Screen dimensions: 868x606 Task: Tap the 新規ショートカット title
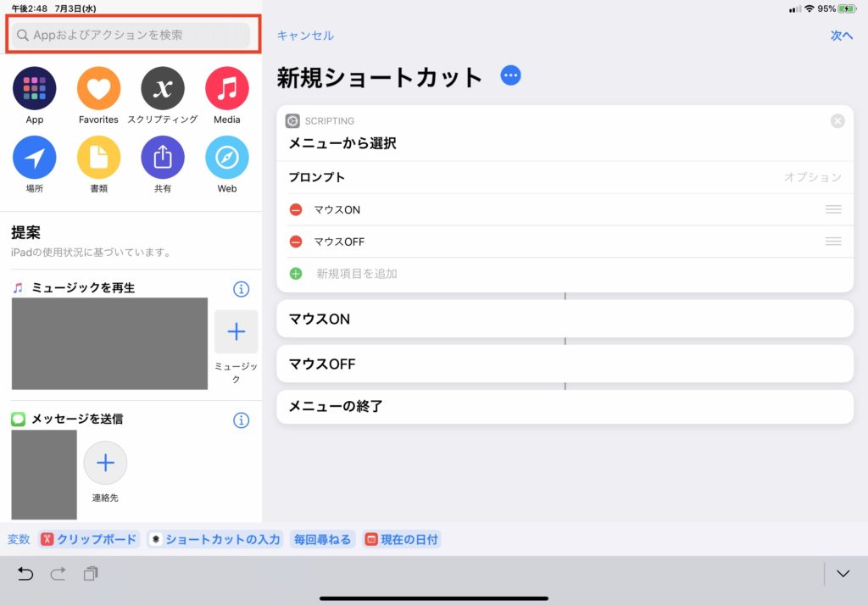tap(380, 77)
